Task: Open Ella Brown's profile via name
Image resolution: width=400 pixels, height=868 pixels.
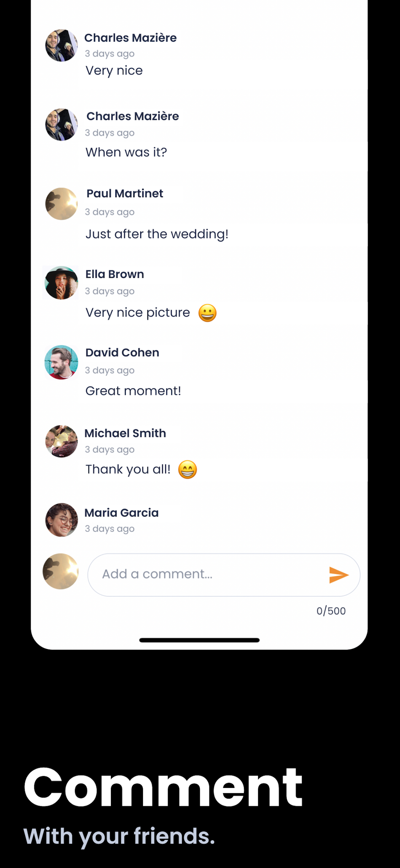Action: [115, 274]
